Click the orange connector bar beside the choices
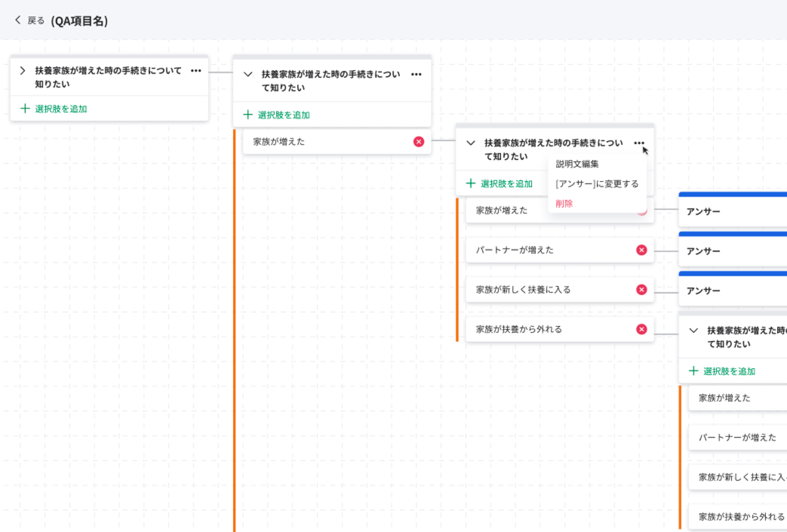 click(x=458, y=262)
